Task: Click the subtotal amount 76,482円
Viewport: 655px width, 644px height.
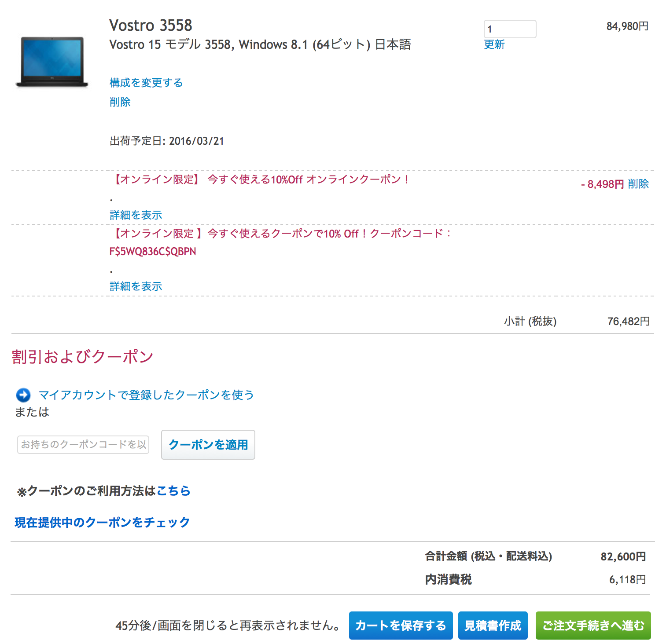Action: pos(629,322)
